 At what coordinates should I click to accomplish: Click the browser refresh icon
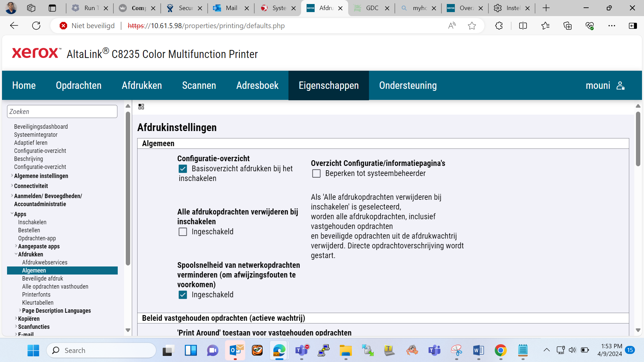pos(36,26)
